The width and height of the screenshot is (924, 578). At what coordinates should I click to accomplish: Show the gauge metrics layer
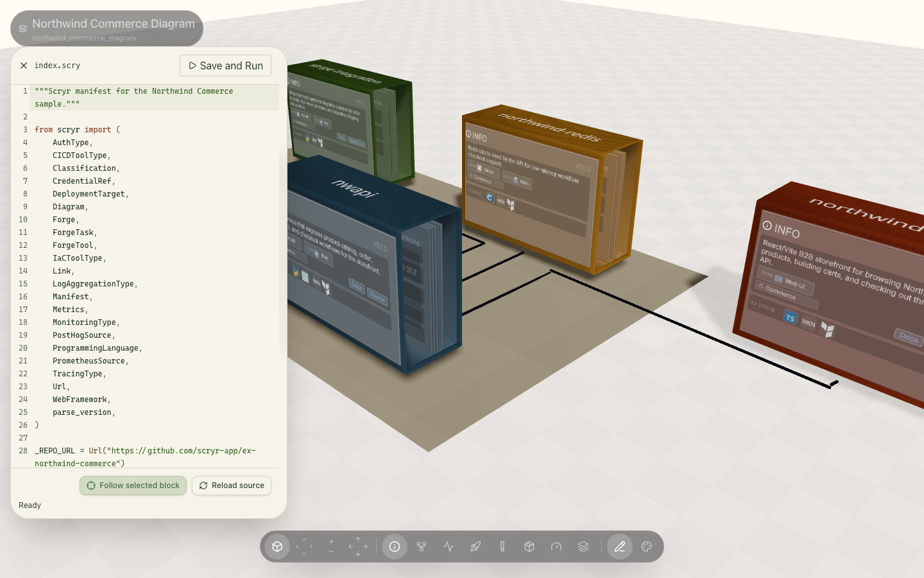point(556,547)
